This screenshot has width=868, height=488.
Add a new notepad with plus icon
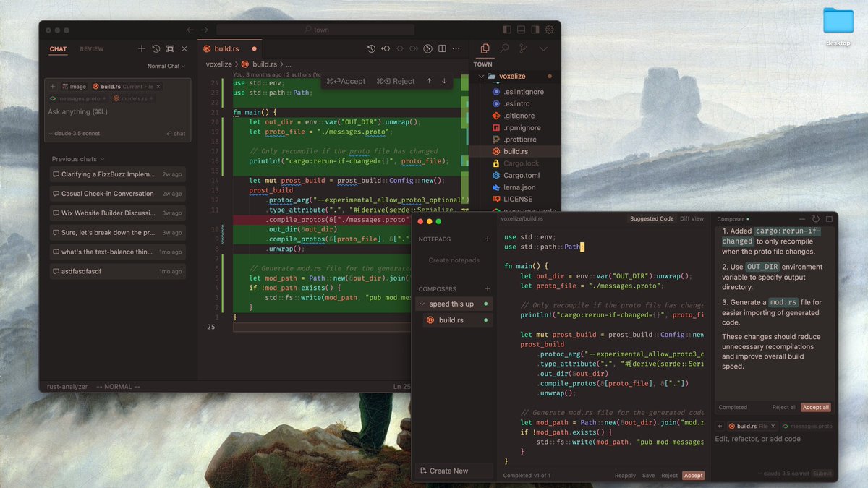pyautogui.click(x=488, y=239)
